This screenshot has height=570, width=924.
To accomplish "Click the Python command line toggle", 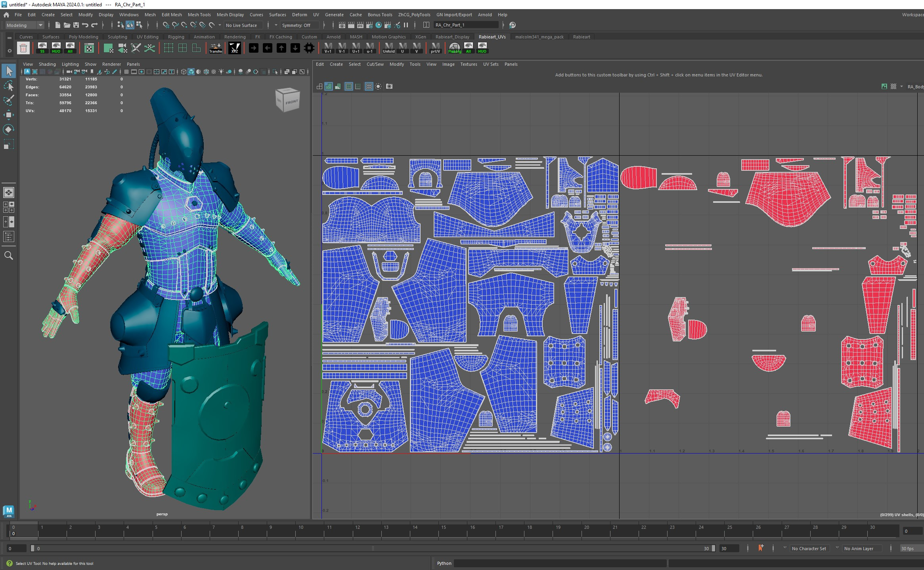I will pos(444,563).
